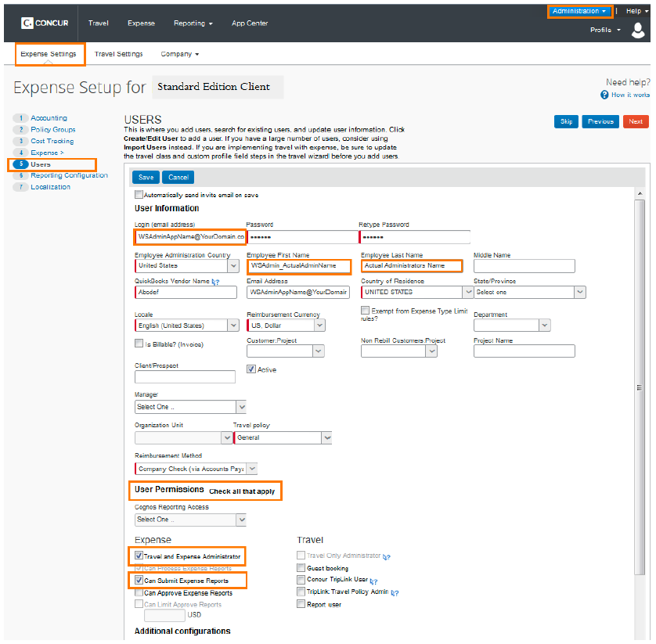Click help icon beside Concur TripLink User
Screen dimensions: 656x644
point(373,581)
